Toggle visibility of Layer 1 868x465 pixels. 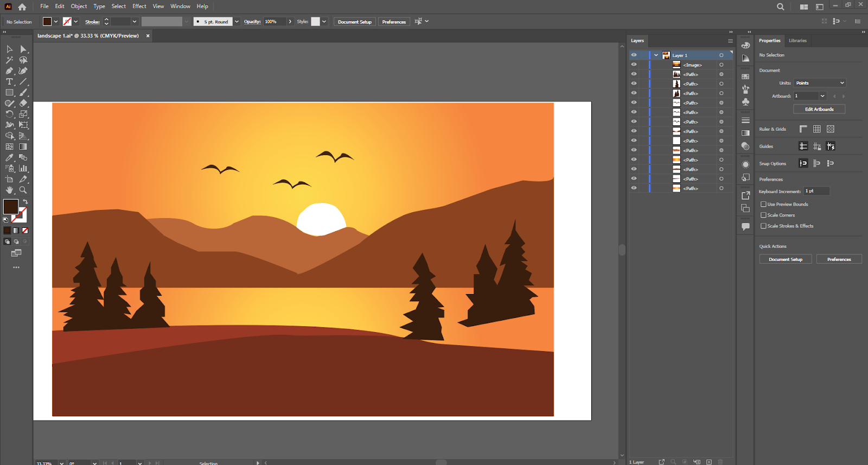pyautogui.click(x=634, y=55)
